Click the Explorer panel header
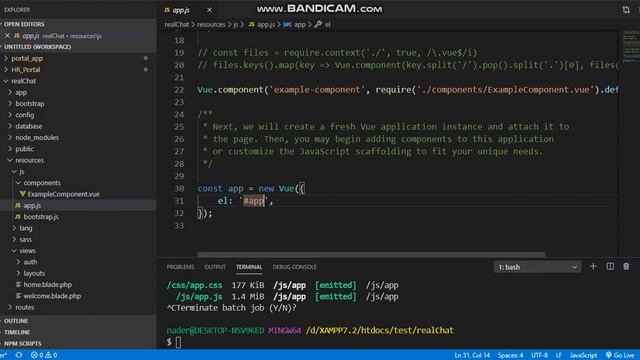 click(x=17, y=10)
